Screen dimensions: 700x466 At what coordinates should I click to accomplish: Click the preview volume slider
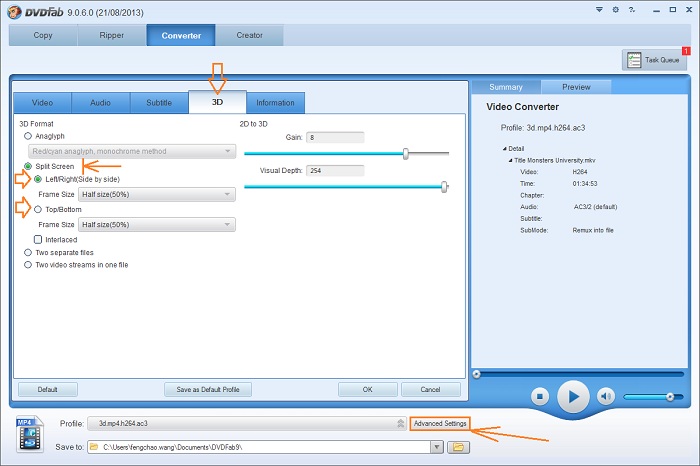tap(653, 396)
